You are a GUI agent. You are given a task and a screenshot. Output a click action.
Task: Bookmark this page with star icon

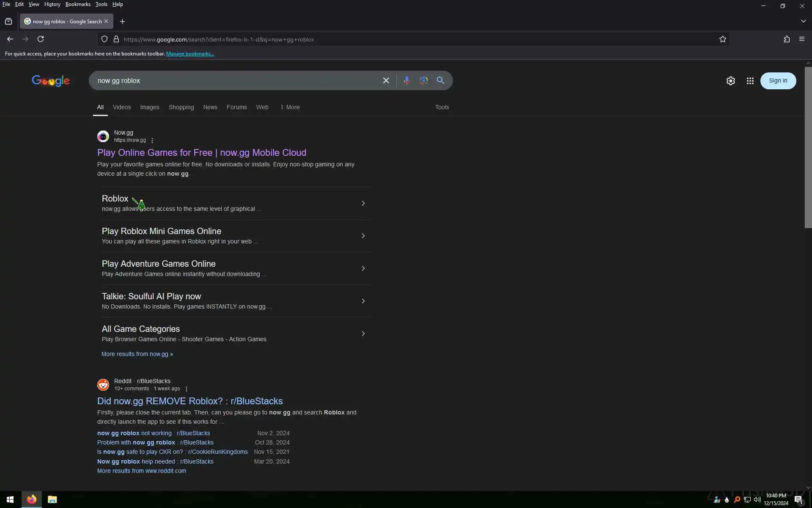(722, 39)
